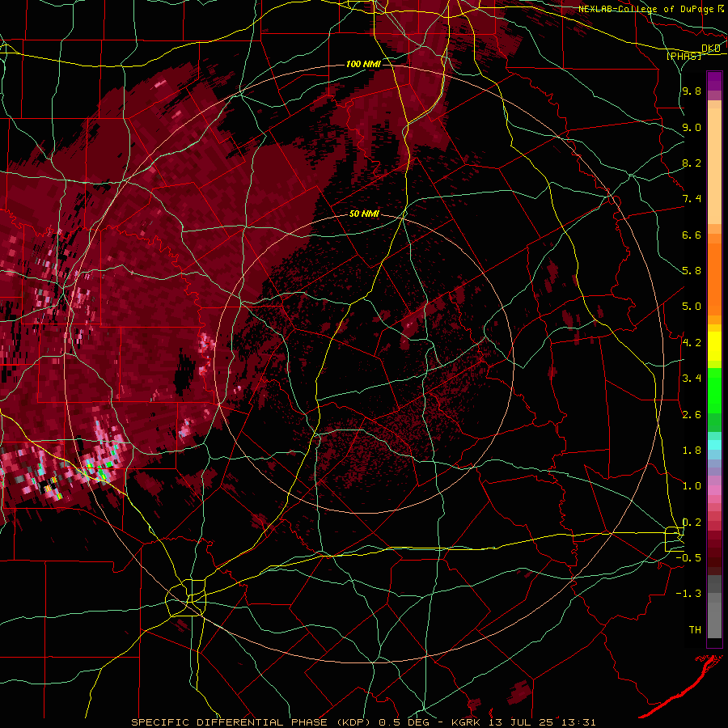This screenshot has width=728, height=728.
Task: Select the 2.6 value on color scale
Action: (x=692, y=415)
